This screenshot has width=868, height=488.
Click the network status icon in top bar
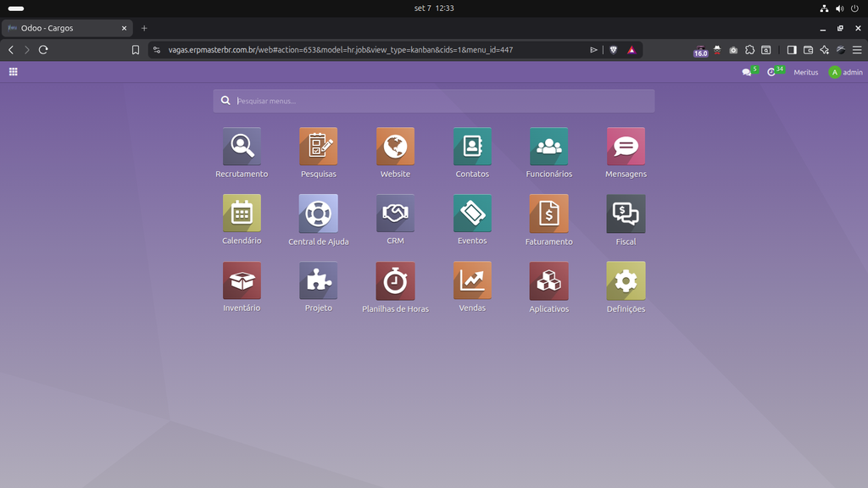(824, 8)
